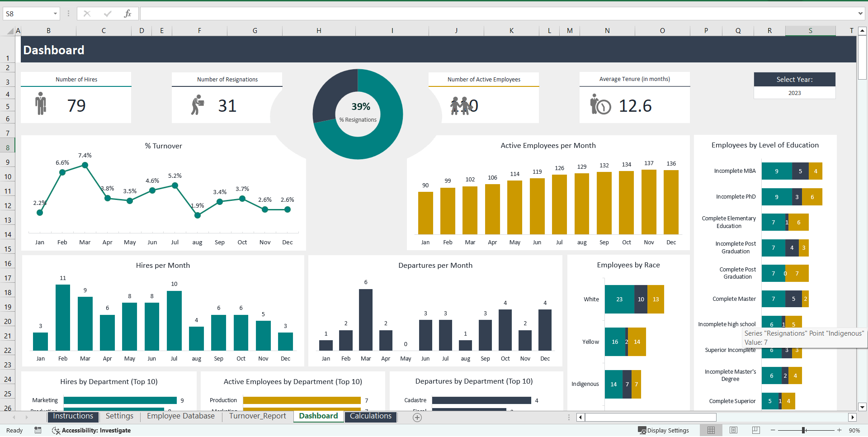Select column header H
Image resolution: width=868 pixels, height=437 pixels.
(319, 31)
